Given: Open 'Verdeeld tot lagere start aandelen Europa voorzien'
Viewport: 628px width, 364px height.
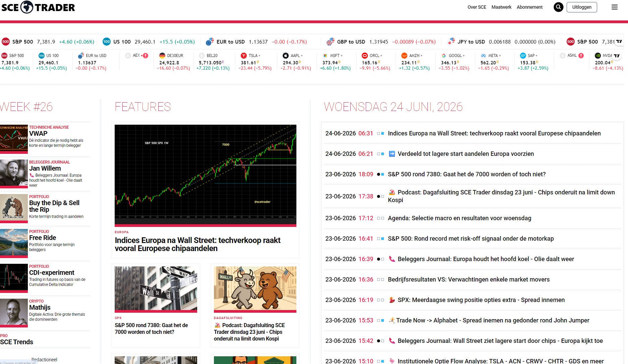Looking at the screenshot, I should coord(466,154).
